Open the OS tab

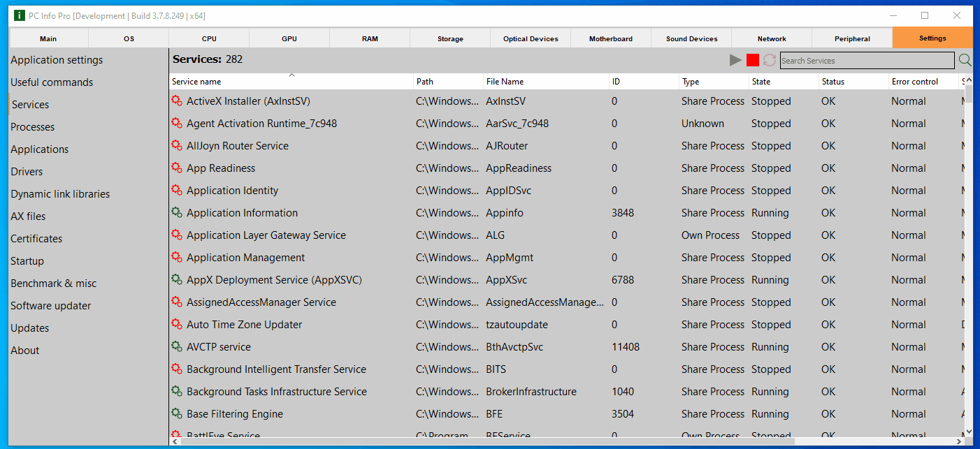[x=129, y=38]
